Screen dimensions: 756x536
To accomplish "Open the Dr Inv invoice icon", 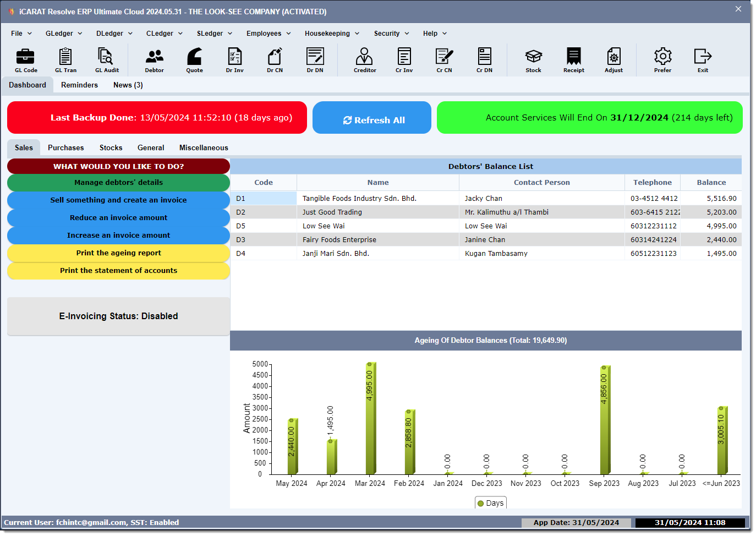I will (x=235, y=60).
